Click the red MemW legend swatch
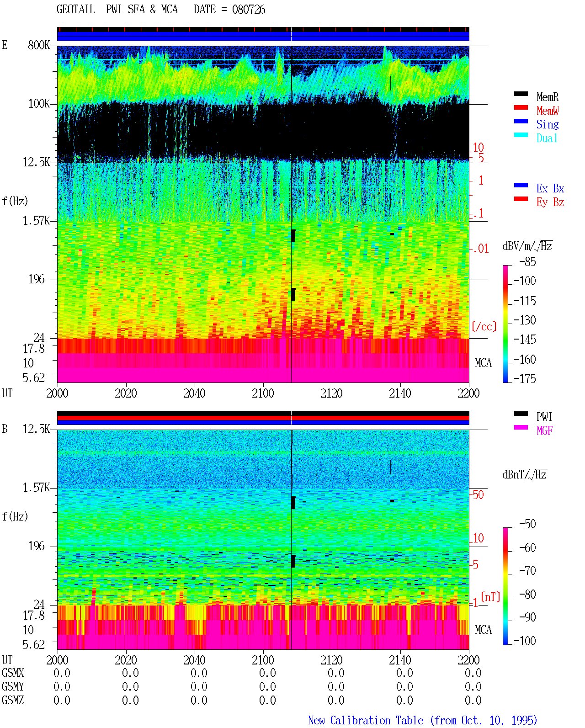585x728 pixels. click(x=521, y=107)
